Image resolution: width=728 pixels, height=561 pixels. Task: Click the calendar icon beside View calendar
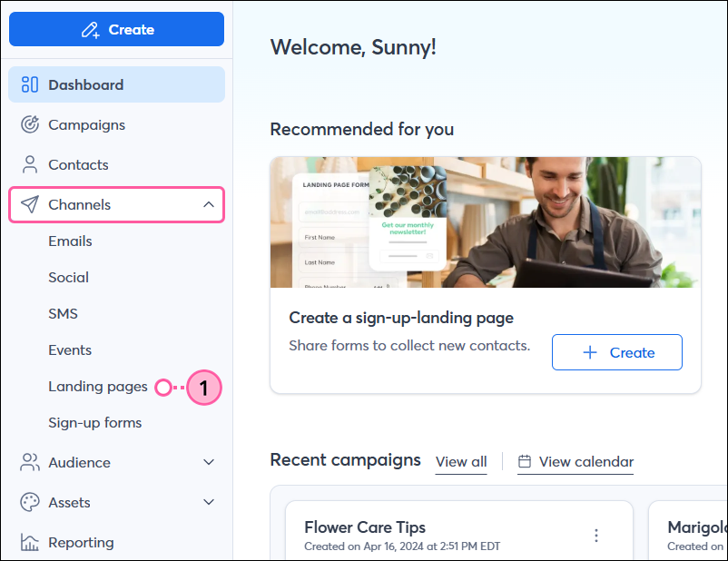(x=523, y=462)
